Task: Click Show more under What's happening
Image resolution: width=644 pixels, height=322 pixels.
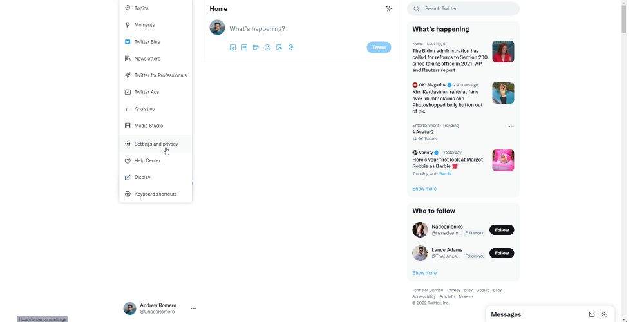Action: [x=424, y=189]
